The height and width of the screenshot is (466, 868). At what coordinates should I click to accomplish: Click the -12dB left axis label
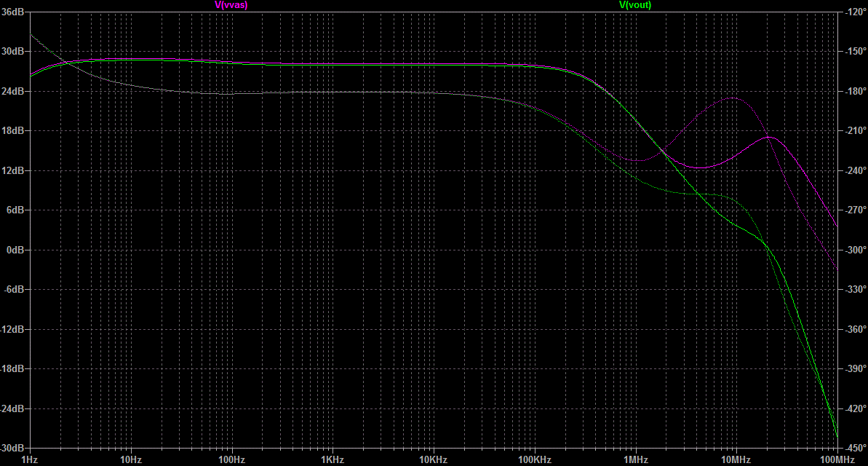click(x=12, y=329)
